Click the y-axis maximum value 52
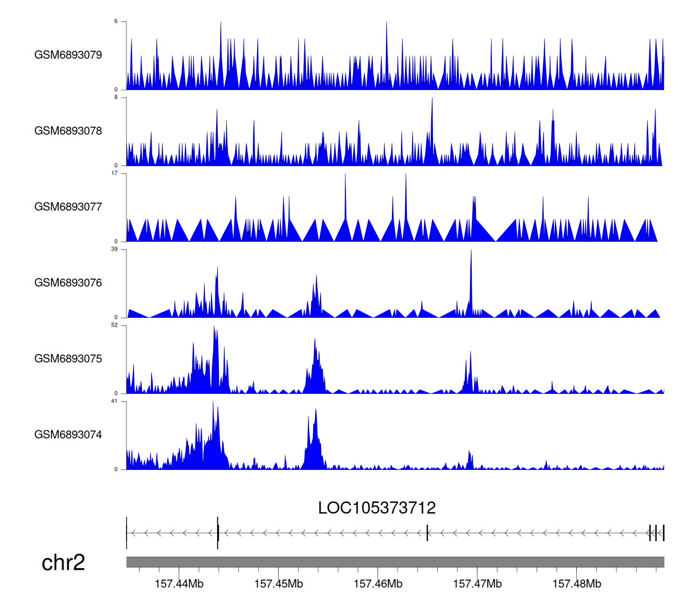 click(x=114, y=325)
